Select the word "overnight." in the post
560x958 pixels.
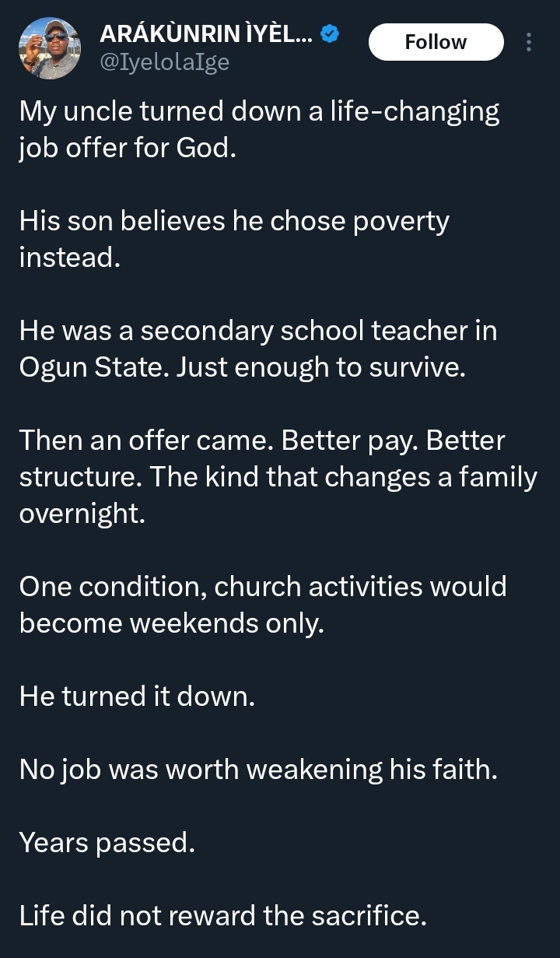point(82,514)
